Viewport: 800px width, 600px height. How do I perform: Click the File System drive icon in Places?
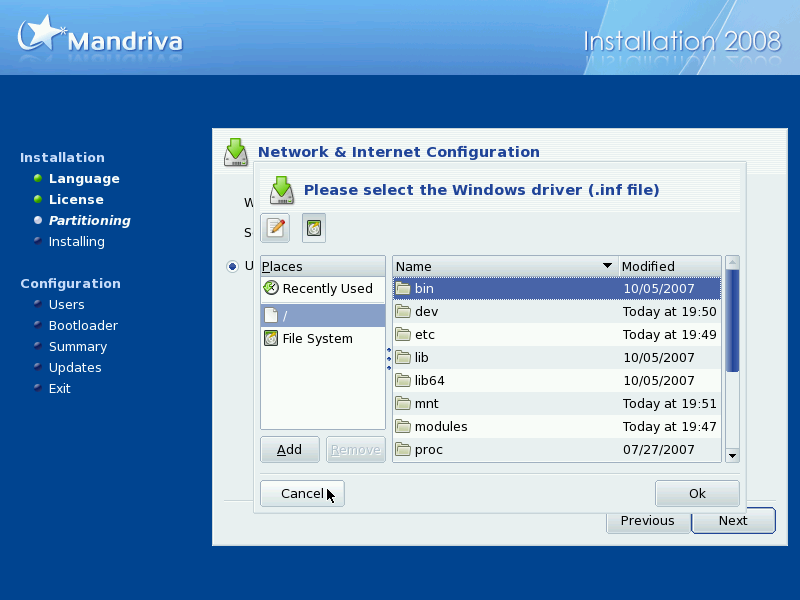coord(271,338)
